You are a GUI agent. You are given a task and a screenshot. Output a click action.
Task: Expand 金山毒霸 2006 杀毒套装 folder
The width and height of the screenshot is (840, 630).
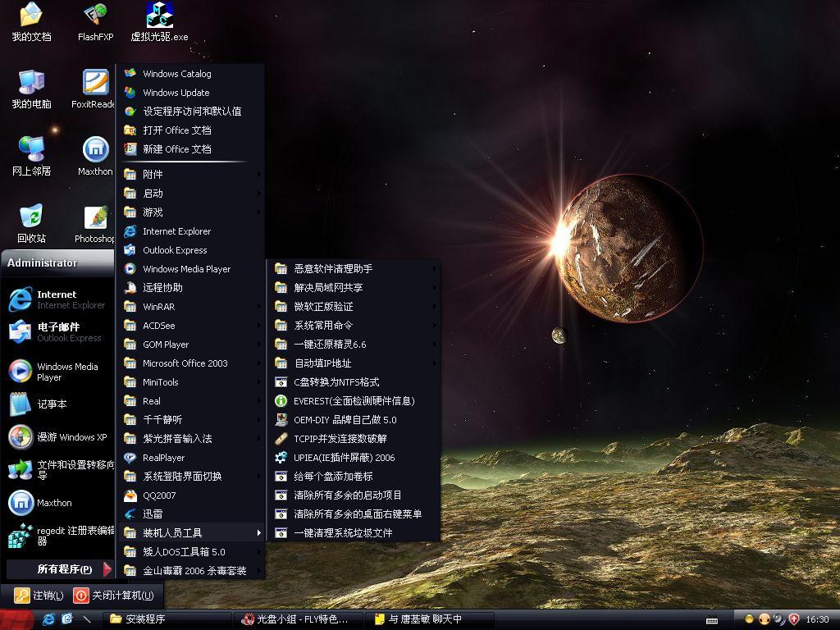click(190, 571)
